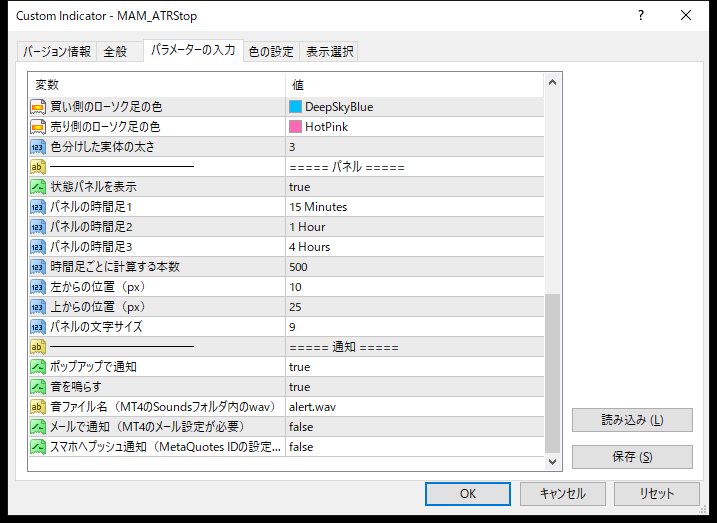Toggle the 状態パネルを表示 value true
The width and height of the screenshot is (717, 523).
coord(415,187)
